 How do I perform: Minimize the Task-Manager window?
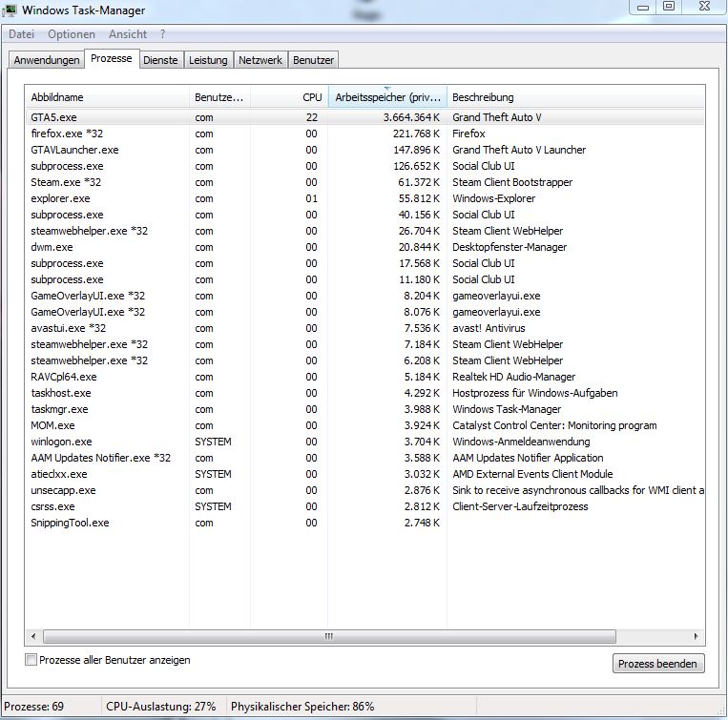pos(643,7)
